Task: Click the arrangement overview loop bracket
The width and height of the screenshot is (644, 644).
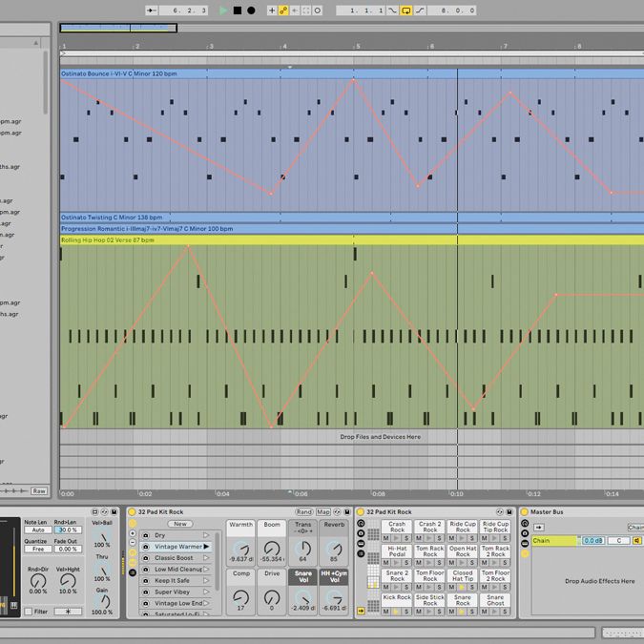Action: [x=118, y=28]
